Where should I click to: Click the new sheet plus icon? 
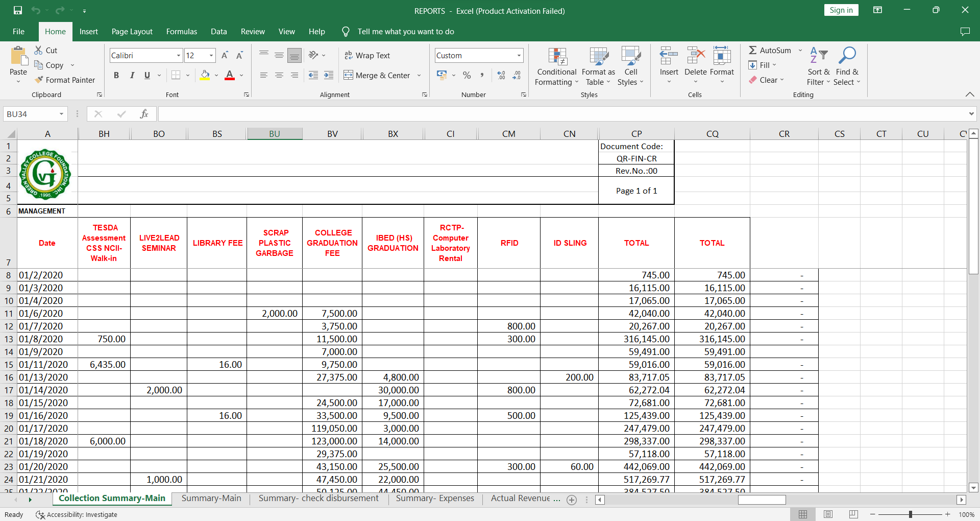click(572, 500)
